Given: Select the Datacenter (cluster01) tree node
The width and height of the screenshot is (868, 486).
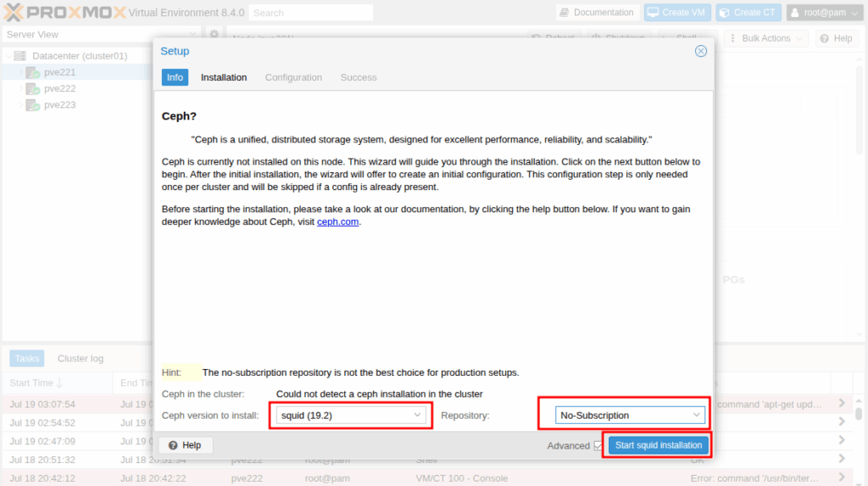Looking at the screenshot, I should [x=79, y=56].
